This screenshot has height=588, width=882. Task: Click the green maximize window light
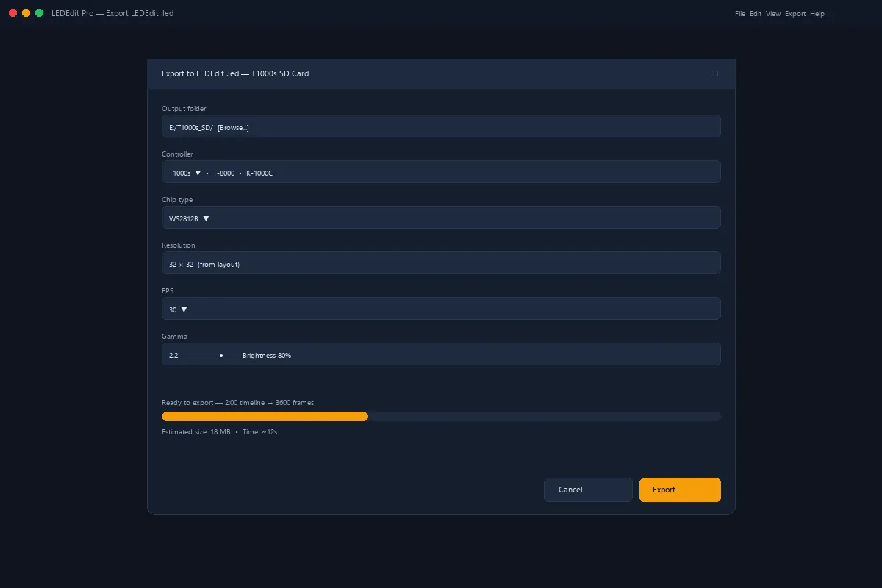tap(40, 13)
